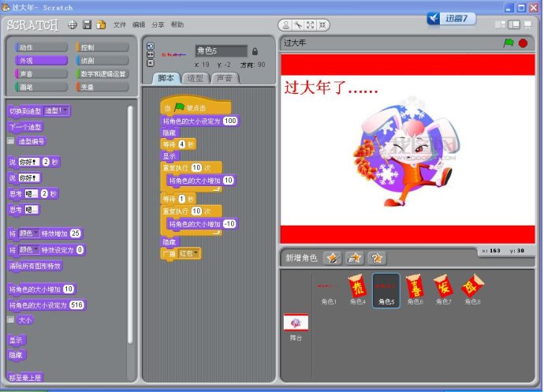
Task: Check the 造型编号 reporter checkbox
Action: point(11,140)
